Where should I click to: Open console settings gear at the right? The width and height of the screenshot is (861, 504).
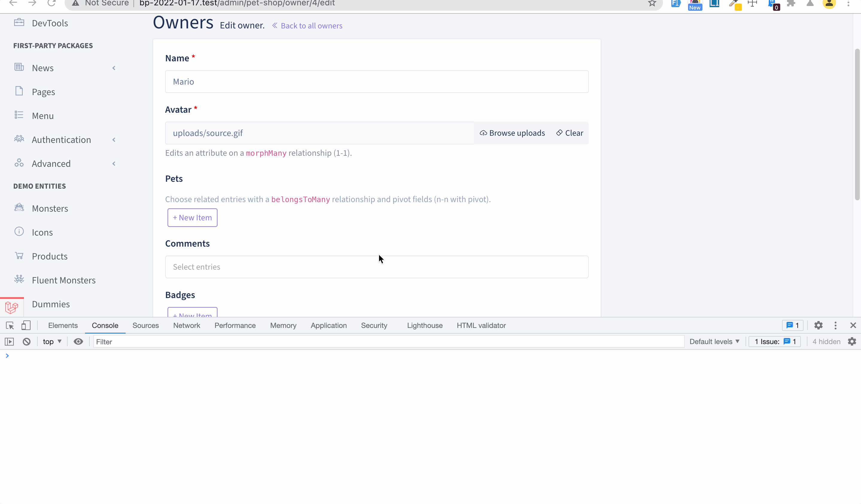click(x=852, y=342)
